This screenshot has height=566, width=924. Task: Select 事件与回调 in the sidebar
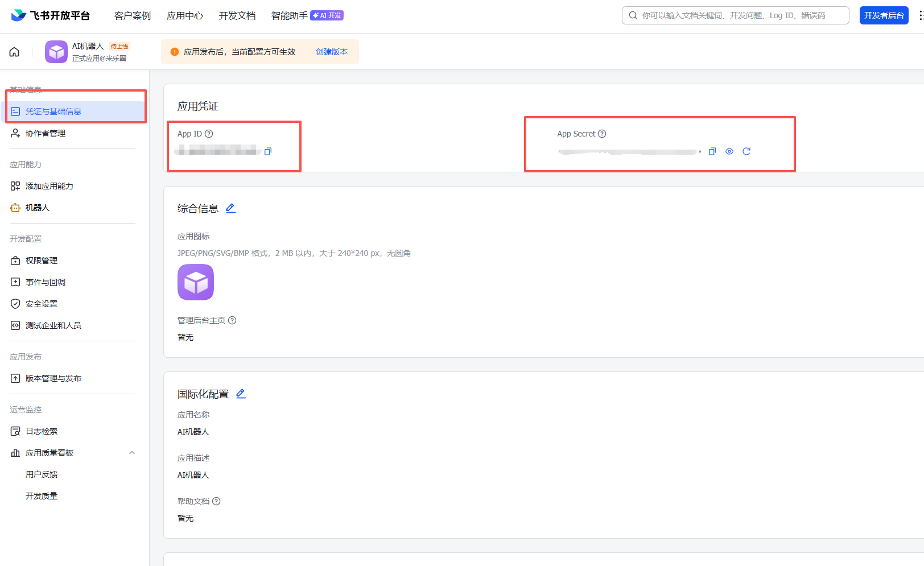tap(45, 282)
